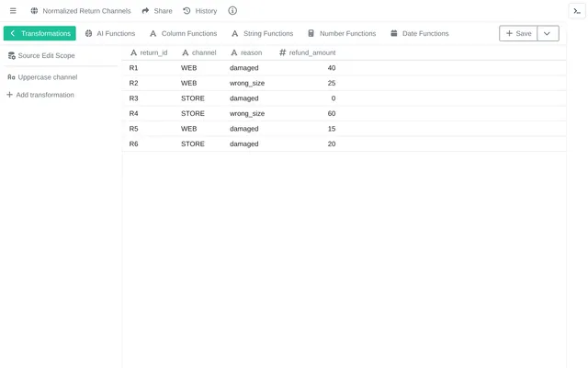Open the Number Functions tab
Image resolution: width=588 pixels, height=368 pixels.
pyautogui.click(x=342, y=33)
